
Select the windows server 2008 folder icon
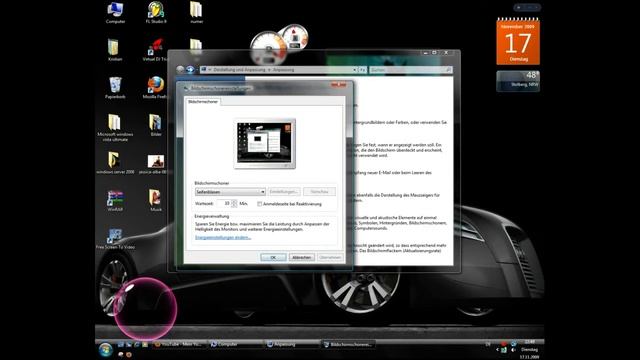coord(115,162)
